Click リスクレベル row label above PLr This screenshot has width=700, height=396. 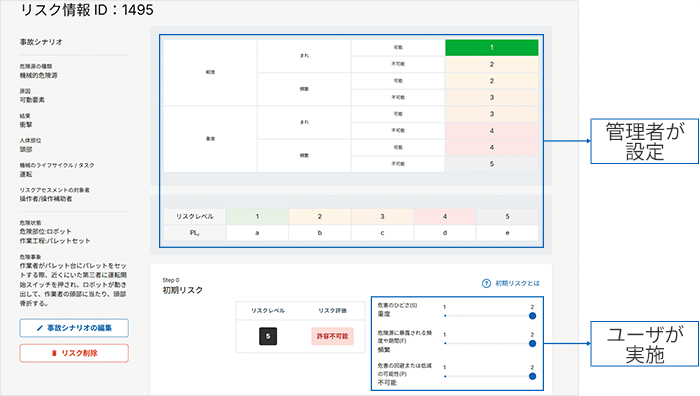195,216
